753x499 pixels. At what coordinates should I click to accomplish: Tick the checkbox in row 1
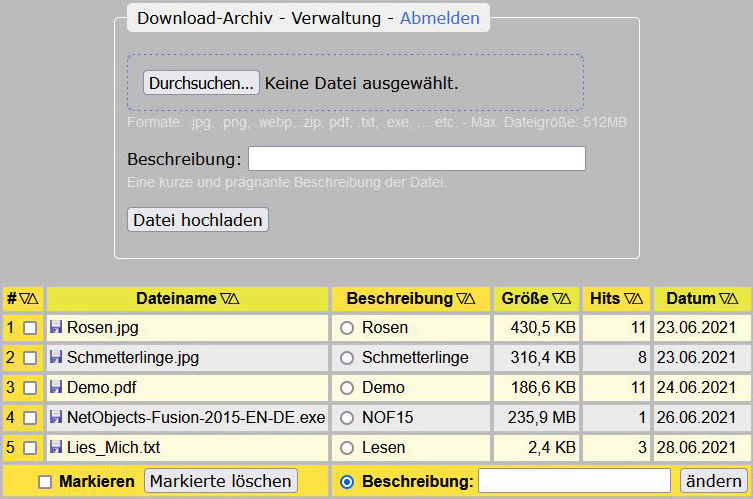(30, 328)
